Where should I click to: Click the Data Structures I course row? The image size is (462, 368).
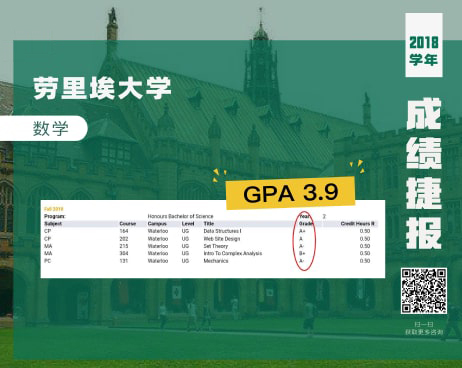(x=209, y=231)
